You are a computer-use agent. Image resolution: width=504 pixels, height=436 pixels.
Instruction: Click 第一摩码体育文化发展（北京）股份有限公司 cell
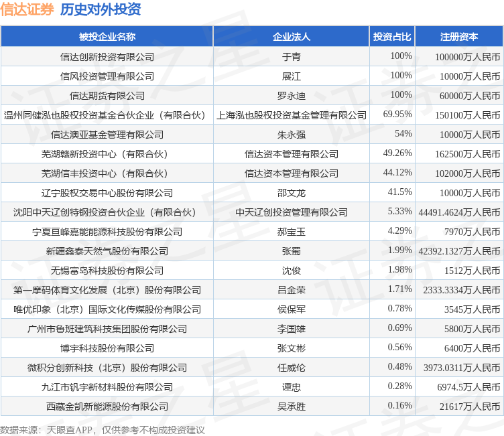107,290
